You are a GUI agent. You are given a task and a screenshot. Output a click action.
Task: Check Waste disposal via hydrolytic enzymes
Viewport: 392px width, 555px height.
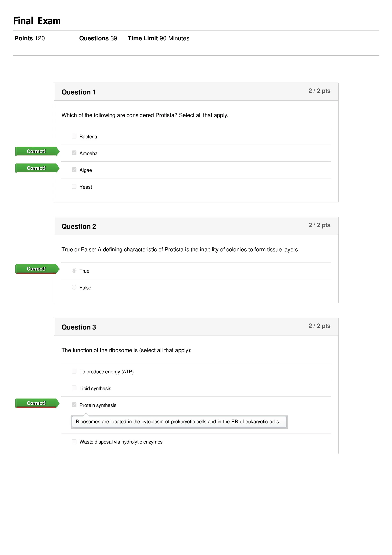click(x=74, y=442)
